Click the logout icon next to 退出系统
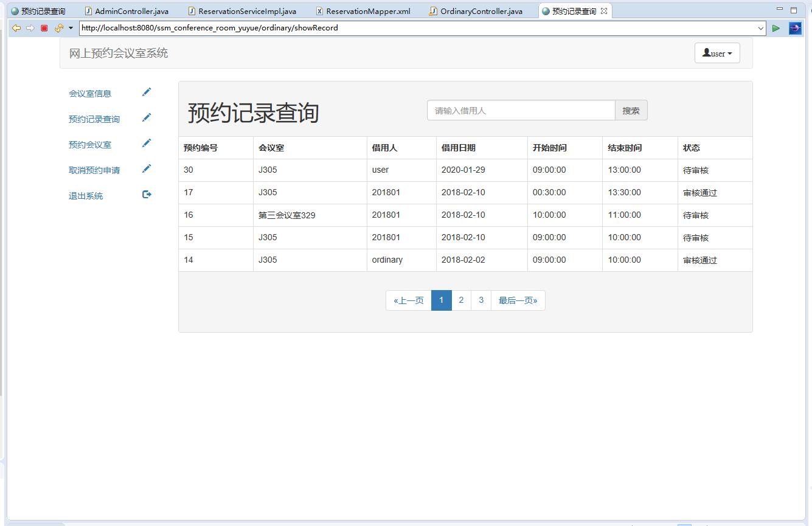The height and width of the screenshot is (526, 812). (x=147, y=195)
